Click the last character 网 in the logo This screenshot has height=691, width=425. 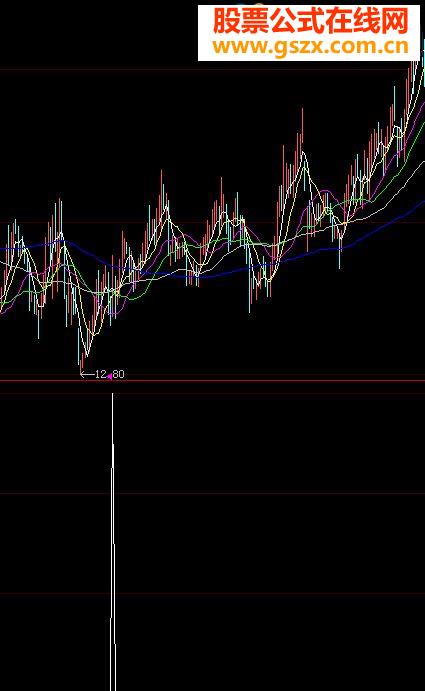(x=395, y=21)
